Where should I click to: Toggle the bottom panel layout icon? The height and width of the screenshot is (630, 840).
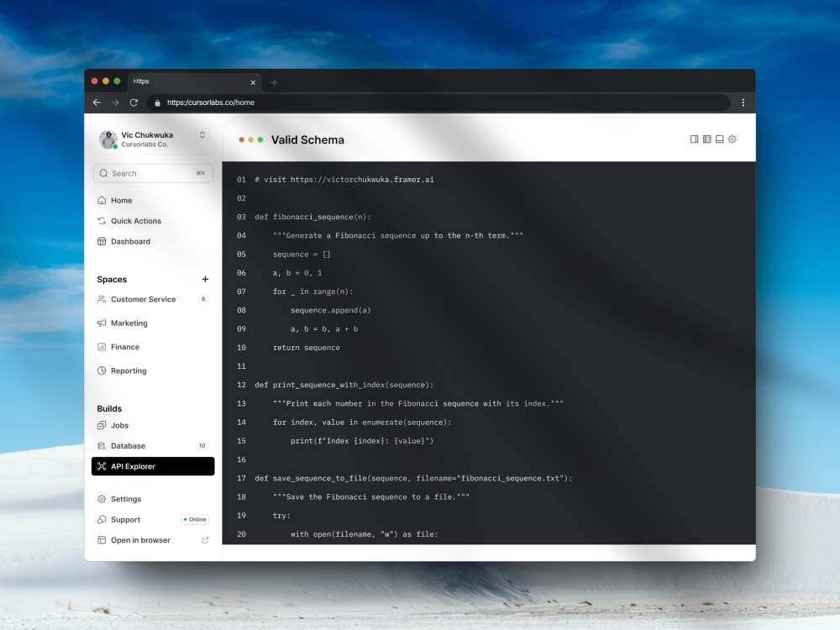[x=720, y=139]
